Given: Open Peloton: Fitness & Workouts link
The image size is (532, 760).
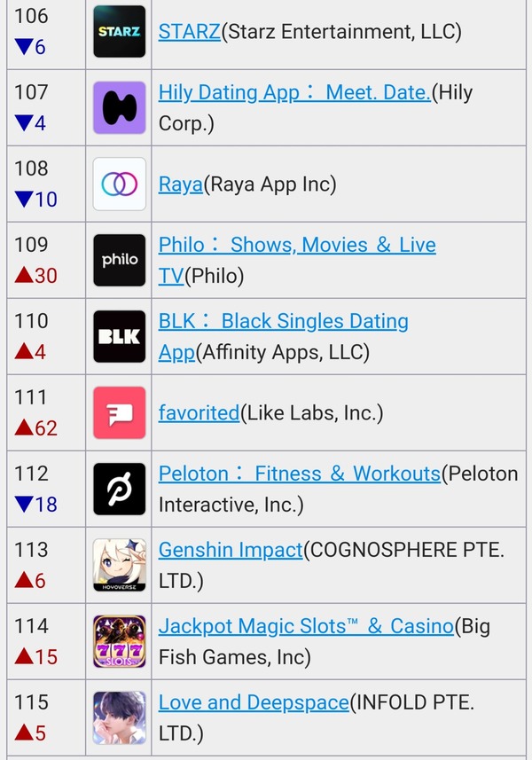Looking at the screenshot, I should [300, 474].
